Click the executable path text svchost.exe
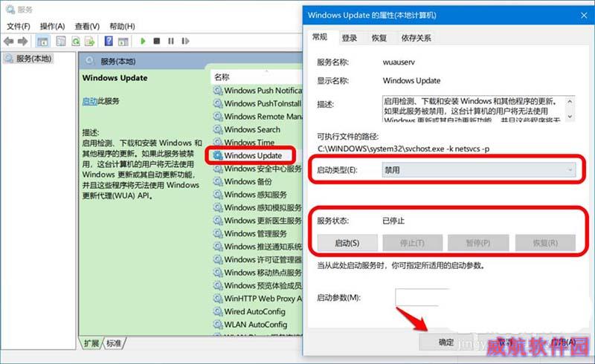Image resolution: width=595 pixels, height=364 pixels. pyautogui.click(x=424, y=149)
